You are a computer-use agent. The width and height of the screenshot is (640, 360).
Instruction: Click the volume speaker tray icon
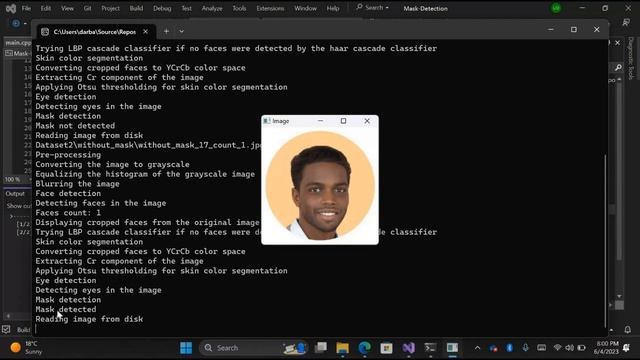(569, 348)
